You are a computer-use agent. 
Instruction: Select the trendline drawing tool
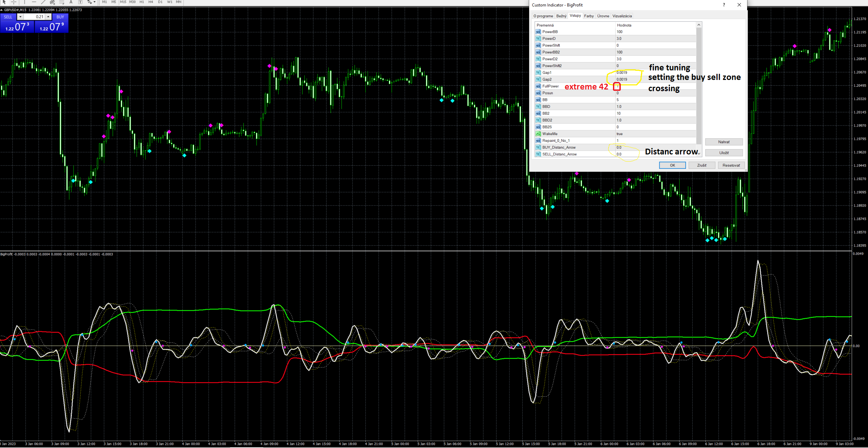43,2
